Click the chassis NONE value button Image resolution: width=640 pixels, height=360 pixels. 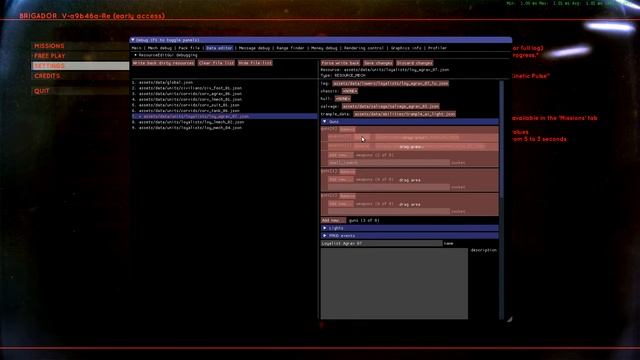point(349,91)
